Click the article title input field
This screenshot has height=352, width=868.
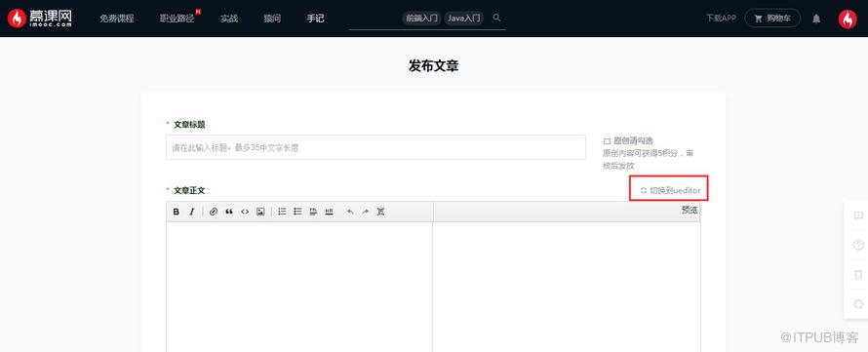coord(375,147)
